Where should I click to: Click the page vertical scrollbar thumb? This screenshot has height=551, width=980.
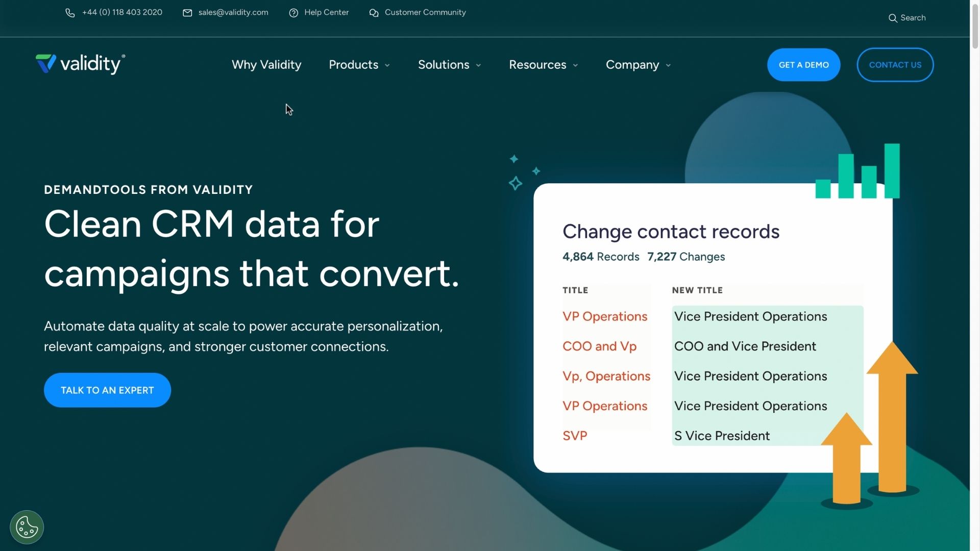[x=975, y=26]
